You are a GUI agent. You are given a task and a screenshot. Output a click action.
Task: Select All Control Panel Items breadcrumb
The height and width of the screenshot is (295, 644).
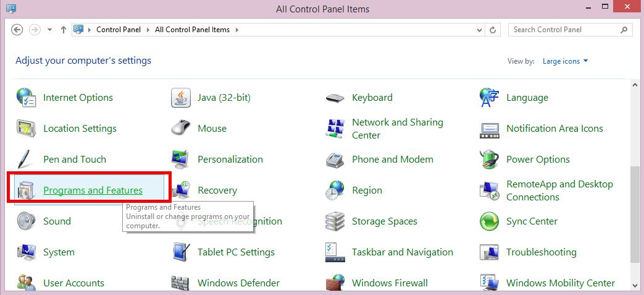(192, 30)
